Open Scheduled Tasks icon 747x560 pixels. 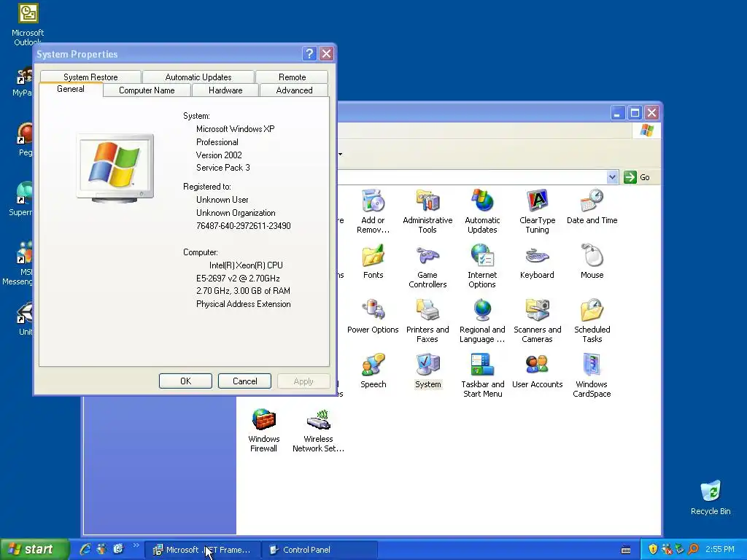point(592,321)
